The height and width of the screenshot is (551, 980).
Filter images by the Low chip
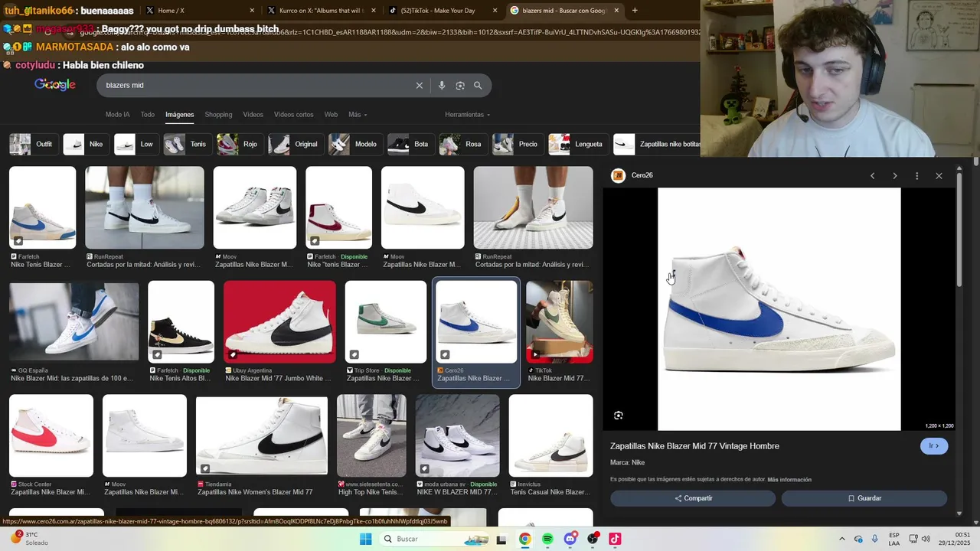pos(136,144)
